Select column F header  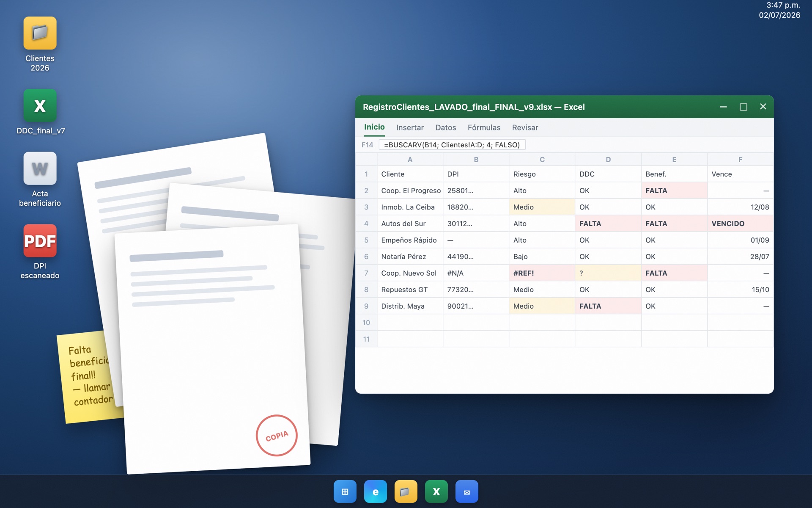click(740, 159)
